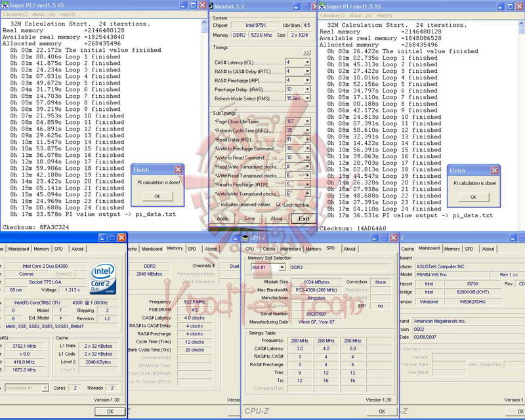525x420 pixels.
Task: Select About tab in CPU-Z SPD window
Action: tap(350, 249)
